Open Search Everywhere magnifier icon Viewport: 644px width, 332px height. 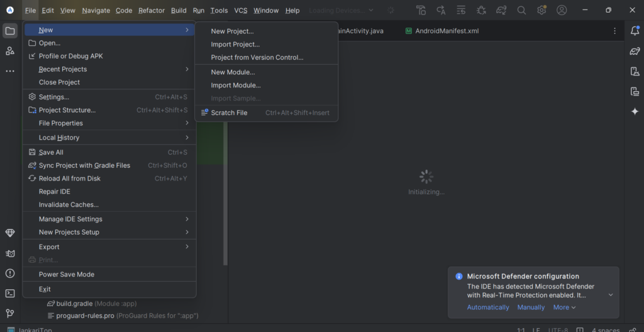[521, 10]
